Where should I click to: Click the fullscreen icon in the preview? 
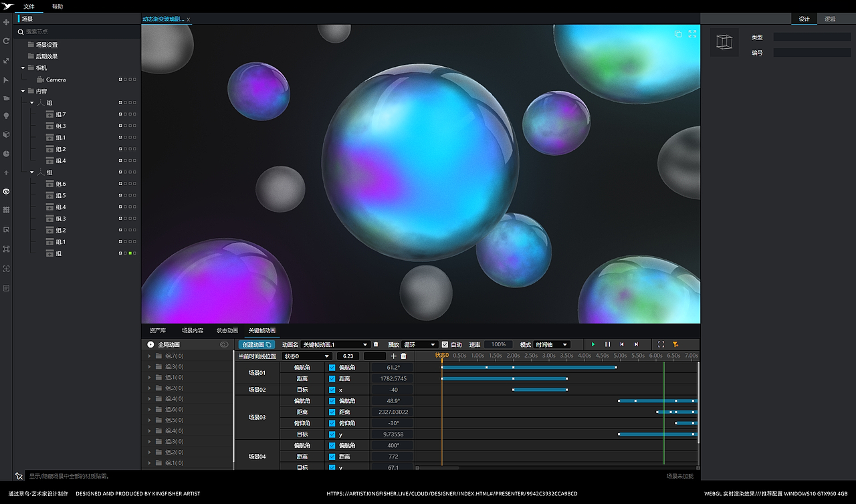click(x=692, y=34)
